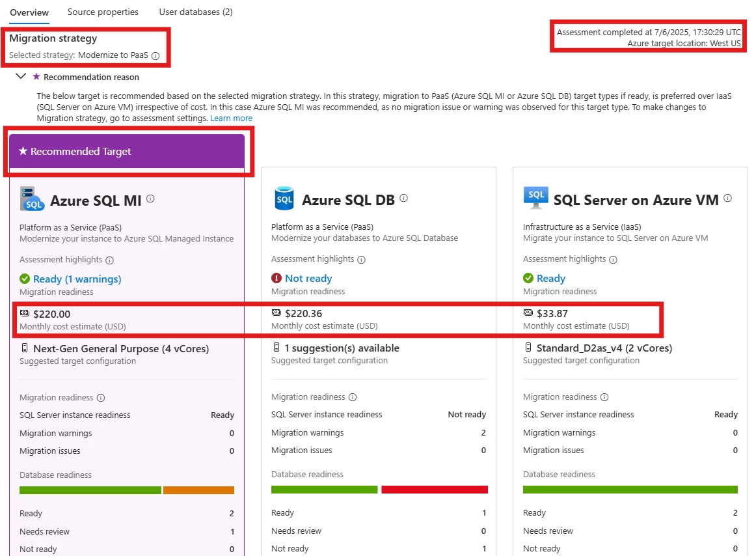The height and width of the screenshot is (556, 756).
Task: Open the Source properties tab
Action: (x=103, y=12)
